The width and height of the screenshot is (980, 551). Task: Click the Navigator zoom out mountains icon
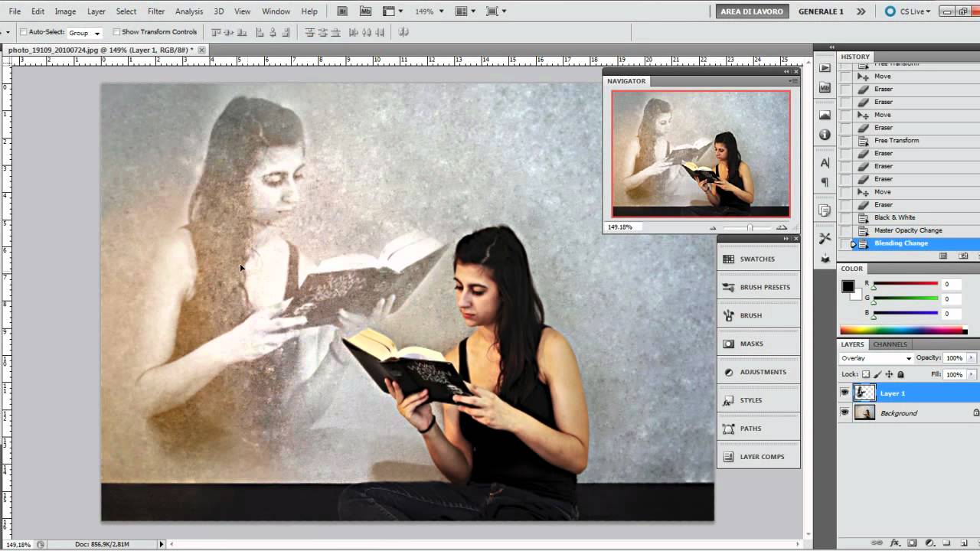(x=713, y=228)
